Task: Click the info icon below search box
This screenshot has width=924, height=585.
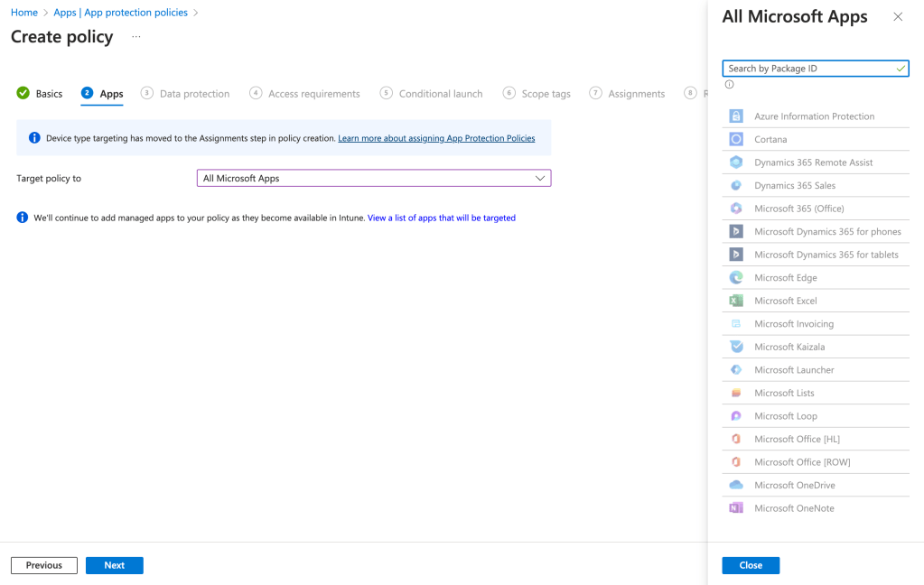Action: tap(729, 85)
